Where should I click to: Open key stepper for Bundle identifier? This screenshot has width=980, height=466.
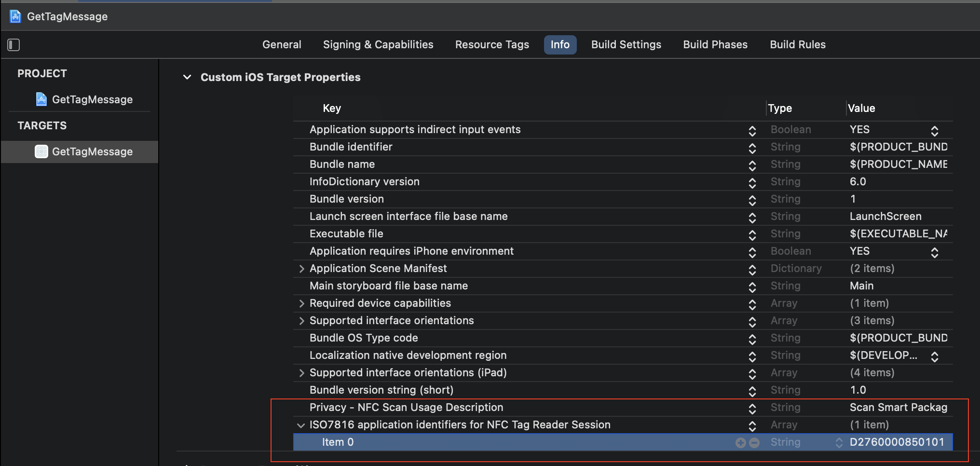(x=752, y=148)
